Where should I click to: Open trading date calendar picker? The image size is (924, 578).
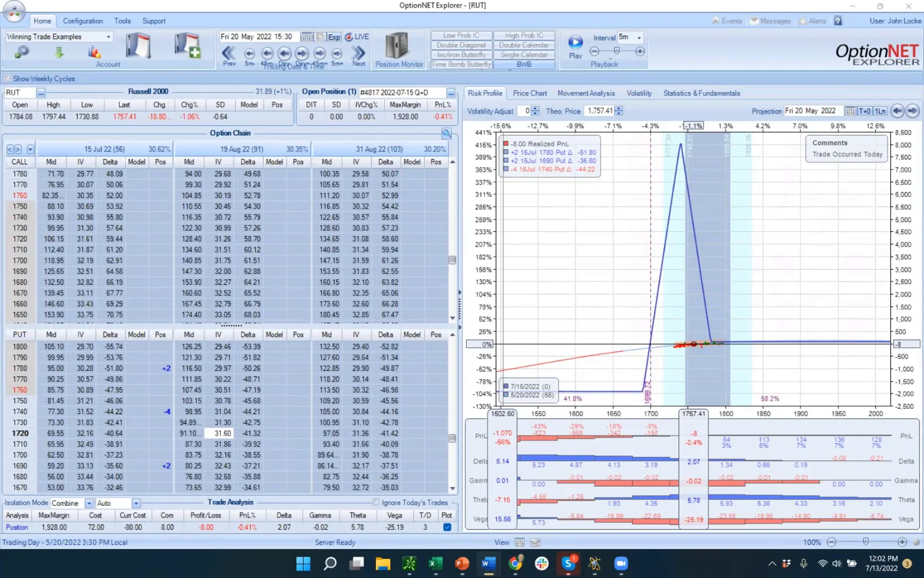[x=306, y=37]
